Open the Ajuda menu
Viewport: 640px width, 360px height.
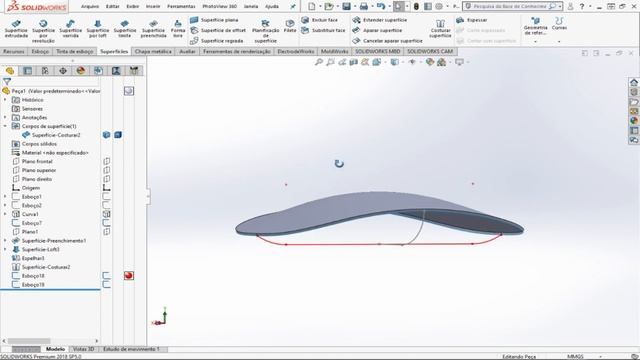tap(272, 6)
